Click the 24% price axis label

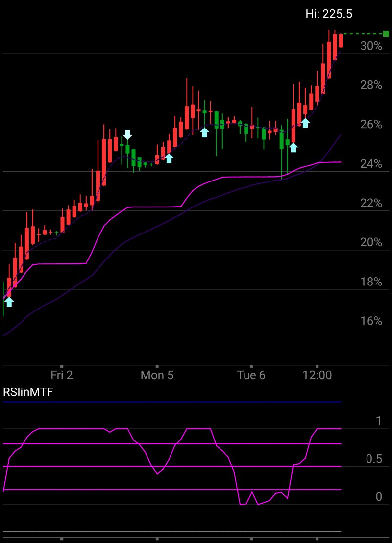pyautogui.click(x=371, y=164)
